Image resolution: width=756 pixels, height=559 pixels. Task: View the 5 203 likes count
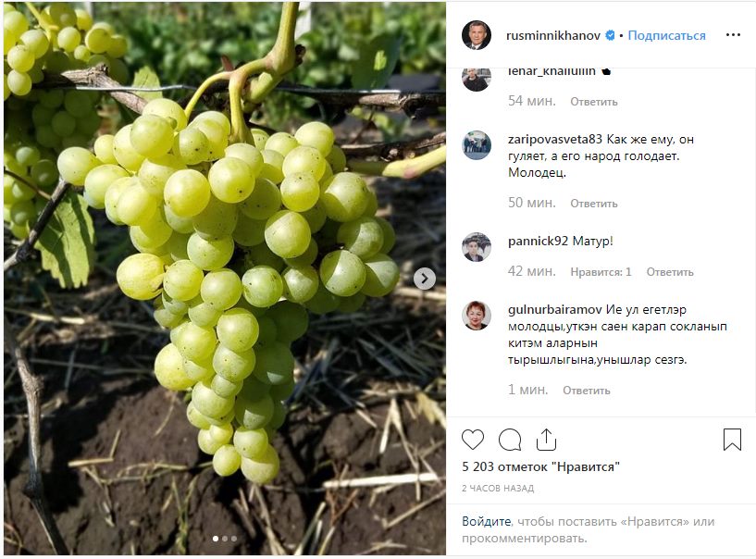(x=540, y=467)
